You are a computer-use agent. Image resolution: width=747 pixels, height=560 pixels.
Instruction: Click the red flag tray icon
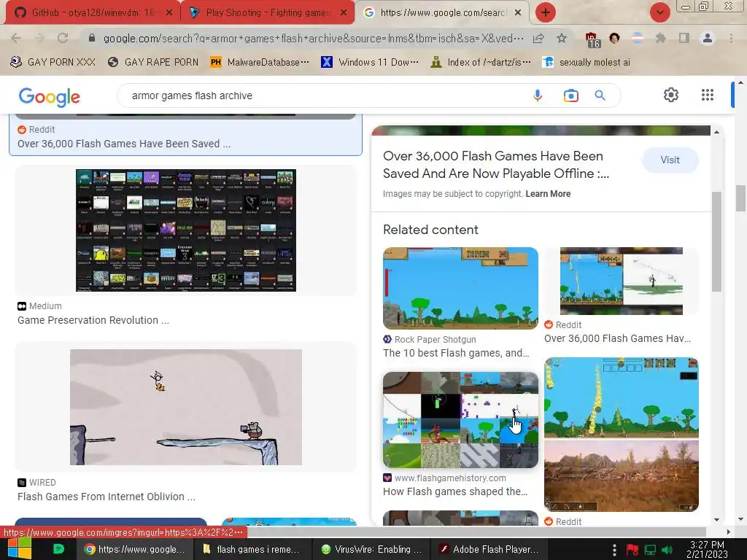click(x=632, y=550)
